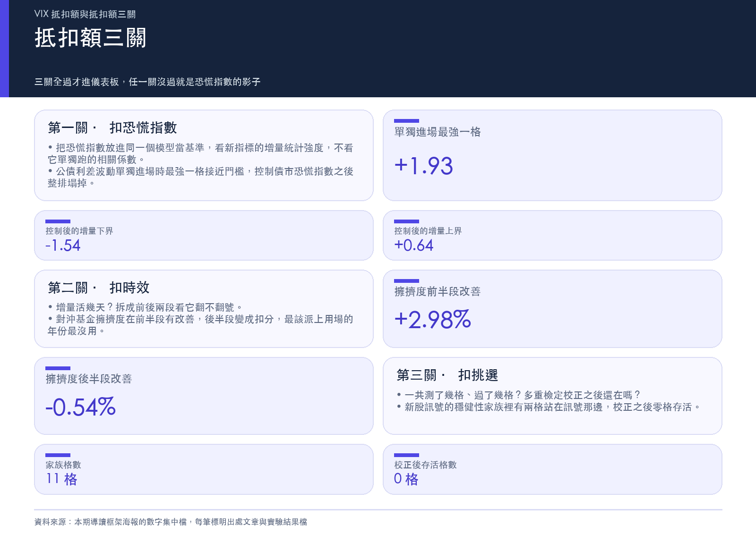This screenshot has height=543, width=756.
Task: Click the value 11 格
Action: click(61, 479)
